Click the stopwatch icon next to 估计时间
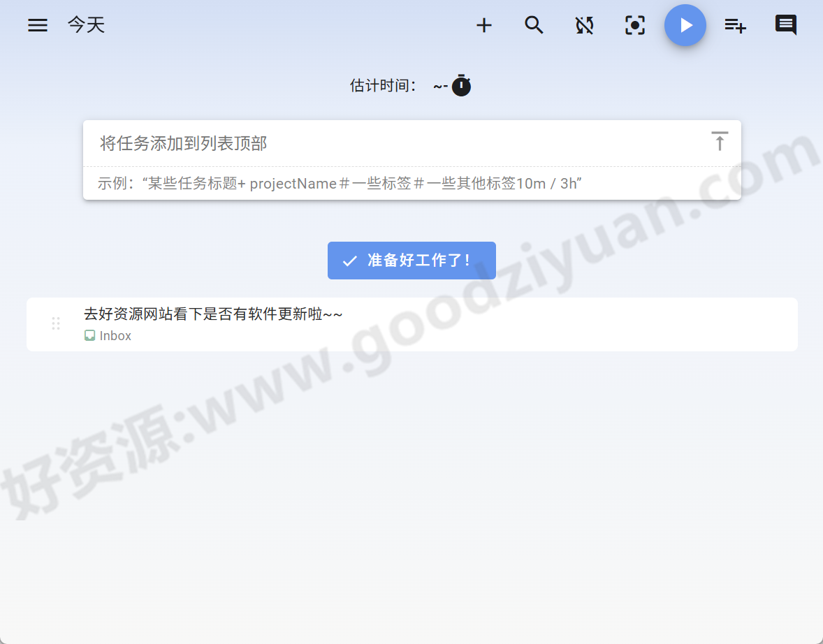The width and height of the screenshot is (823, 644). [x=461, y=86]
